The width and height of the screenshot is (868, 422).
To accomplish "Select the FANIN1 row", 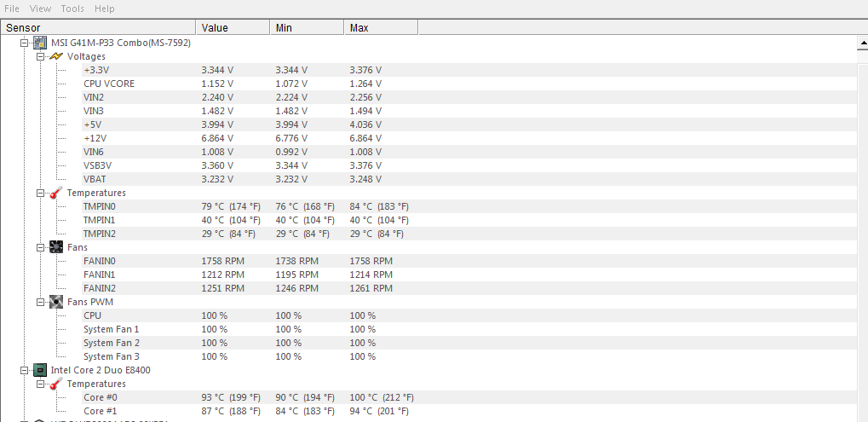I will coord(468,275).
